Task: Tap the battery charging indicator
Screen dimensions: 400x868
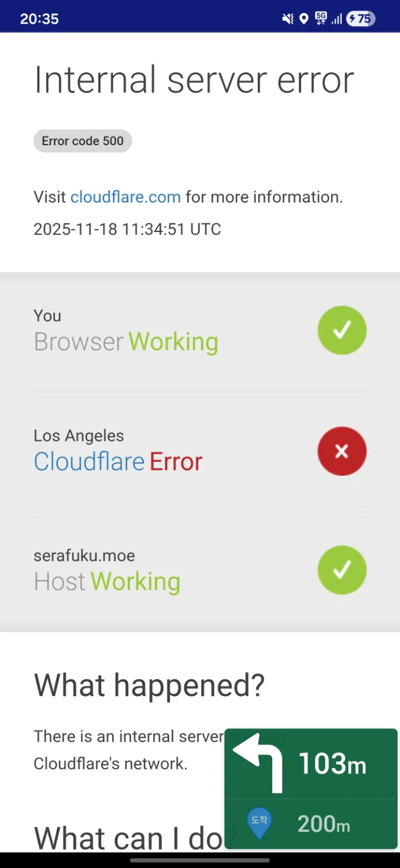Action: (x=360, y=19)
